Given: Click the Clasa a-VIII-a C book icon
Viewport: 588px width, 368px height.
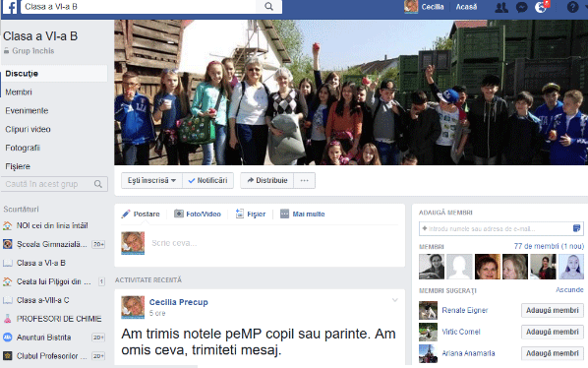Looking at the screenshot, I should pos(8,300).
